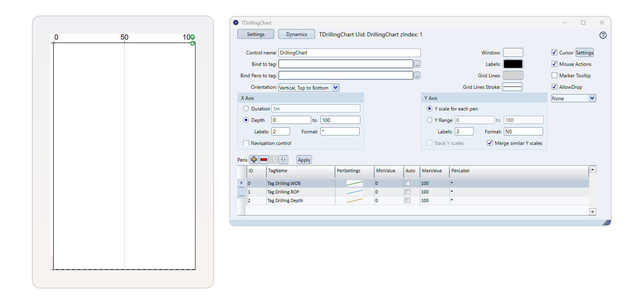
Task: Click the Apply button for pens
Action: click(x=304, y=160)
